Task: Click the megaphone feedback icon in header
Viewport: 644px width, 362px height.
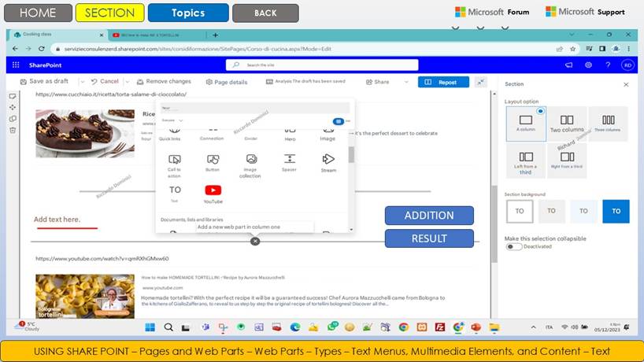Action: (569, 65)
